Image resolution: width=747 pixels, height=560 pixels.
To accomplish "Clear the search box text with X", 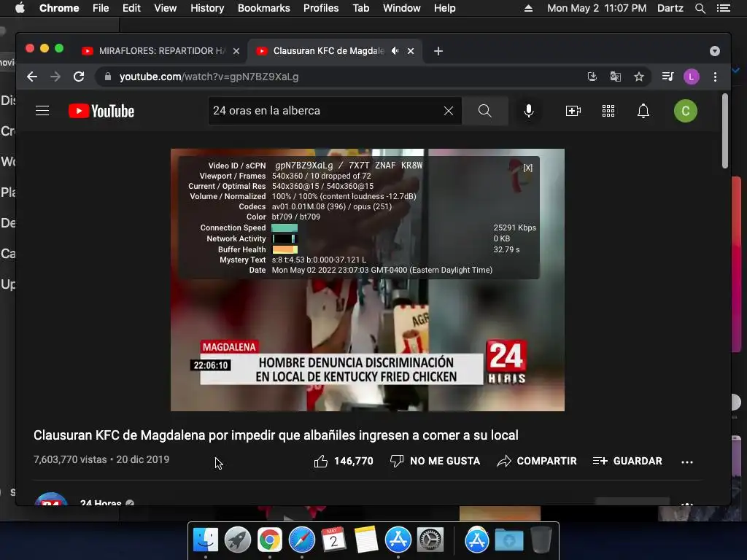I will pyautogui.click(x=449, y=111).
